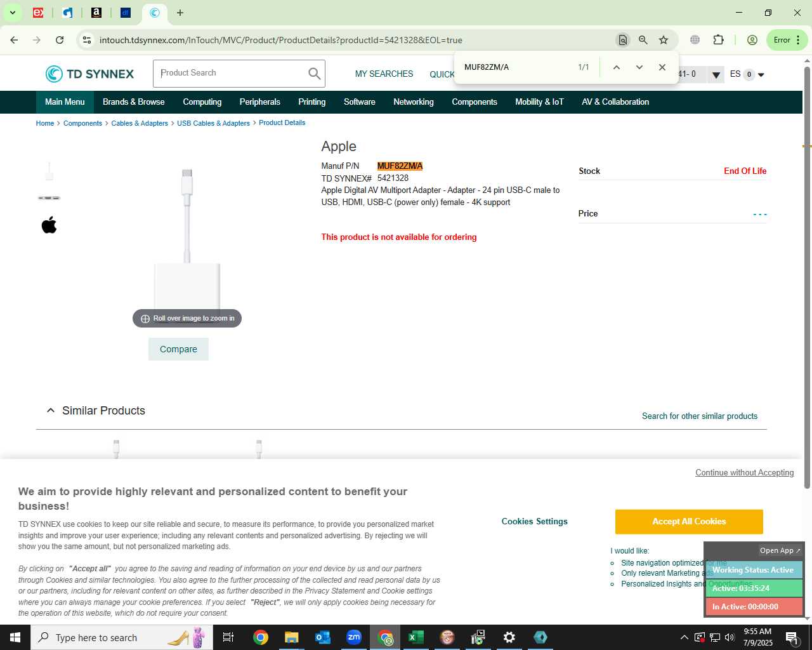812x650 pixels.
Task: Close the find-in-page bar
Action: point(662,67)
